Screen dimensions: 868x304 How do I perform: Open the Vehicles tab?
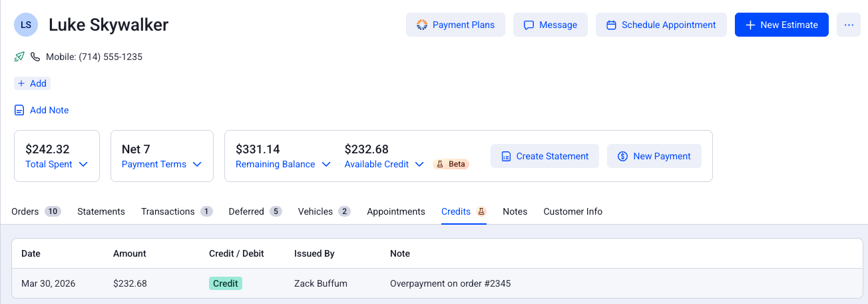pyautogui.click(x=324, y=211)
